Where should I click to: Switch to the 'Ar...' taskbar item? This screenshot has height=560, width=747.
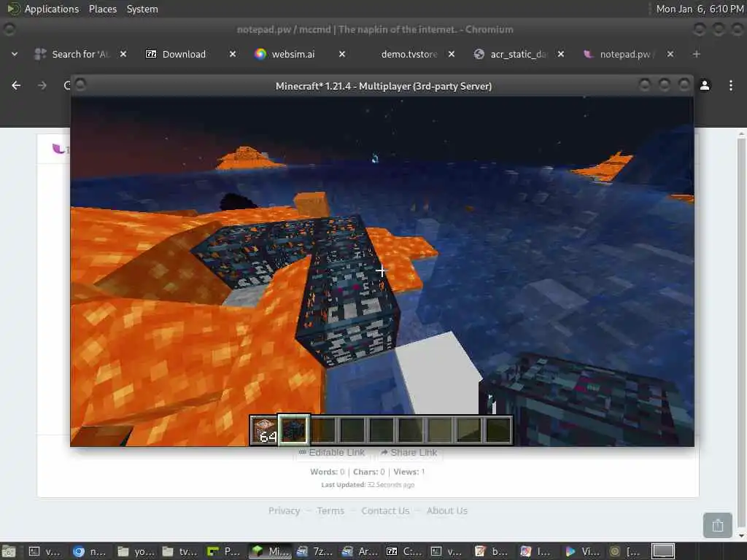coord(359,551)
